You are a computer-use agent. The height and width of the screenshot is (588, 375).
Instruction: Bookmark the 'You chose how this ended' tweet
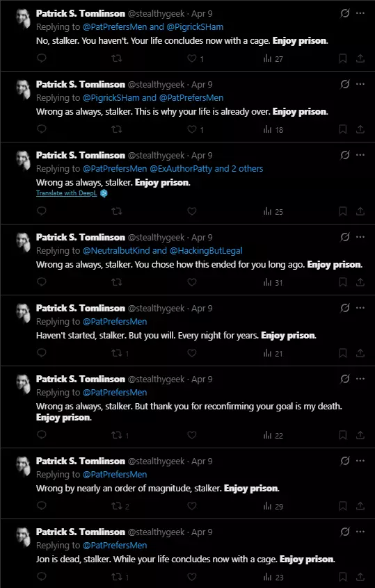coord(343,282)
